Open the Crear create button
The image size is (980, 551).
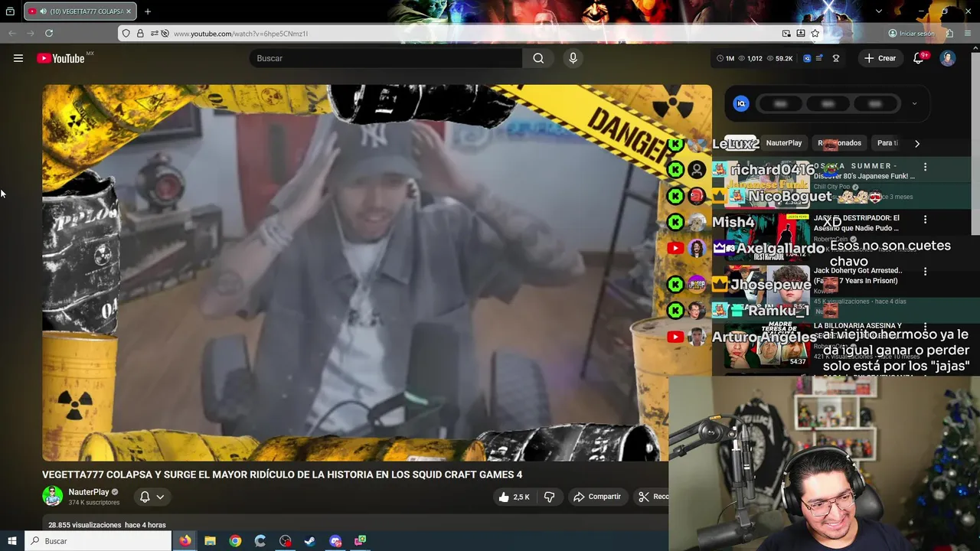(880, 58)
